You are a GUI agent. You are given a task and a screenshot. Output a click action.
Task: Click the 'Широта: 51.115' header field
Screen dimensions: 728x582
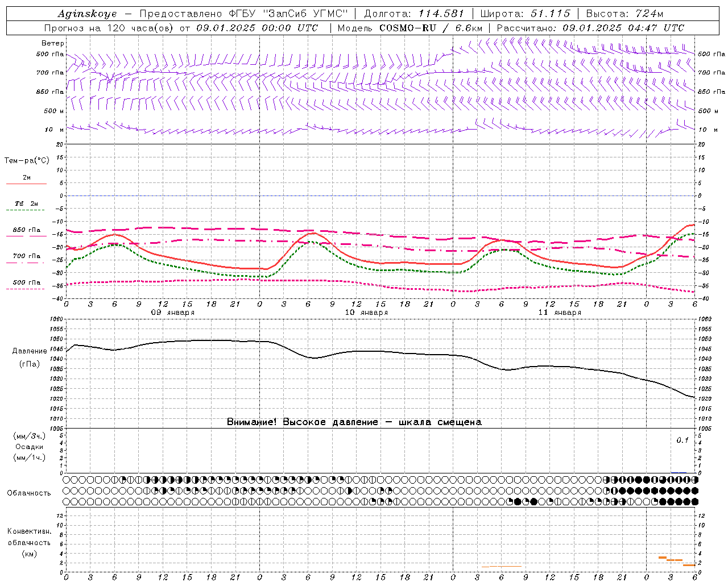click(x=525, y=14)
